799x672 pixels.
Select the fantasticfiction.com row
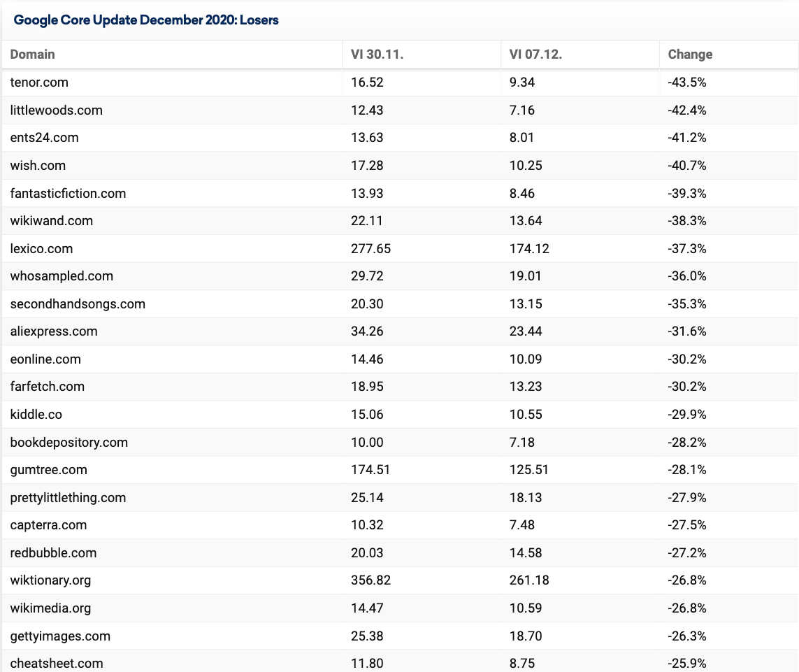(400, 193)
